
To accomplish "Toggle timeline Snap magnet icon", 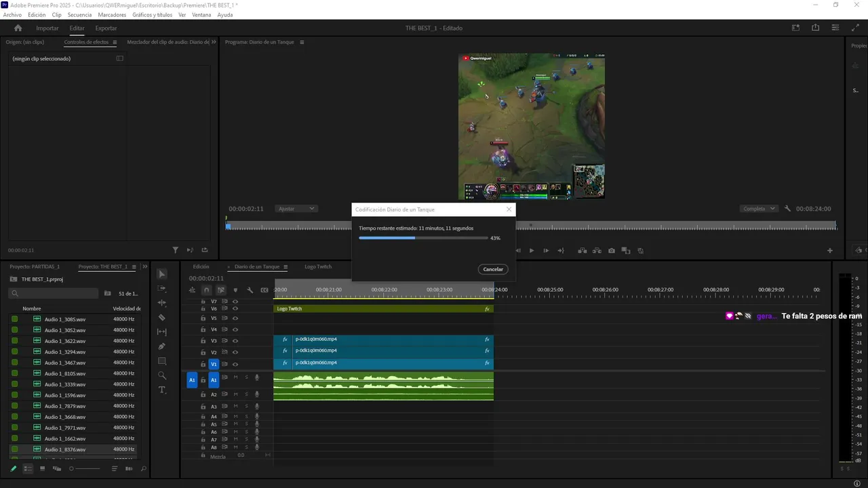I will tap(207, 290).
